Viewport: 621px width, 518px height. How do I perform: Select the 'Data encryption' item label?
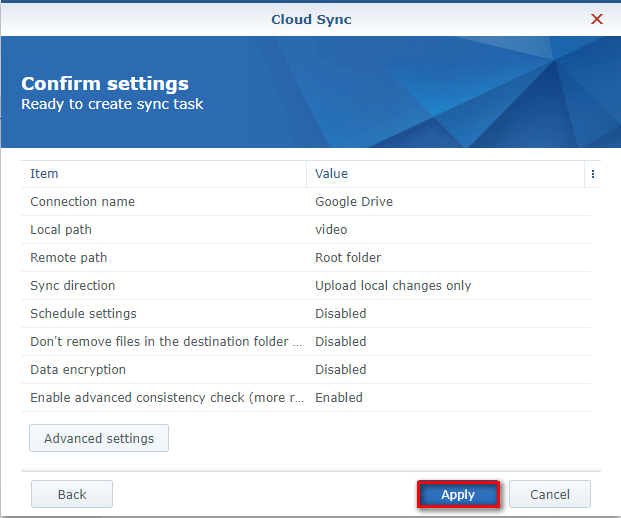pos(78,370)
